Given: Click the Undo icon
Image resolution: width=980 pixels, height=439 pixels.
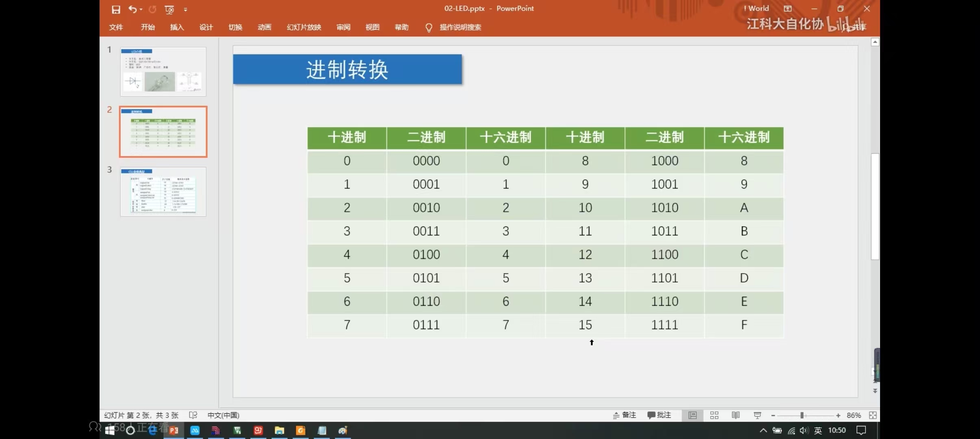Looking at the screenshot, I should coord(133,9).
